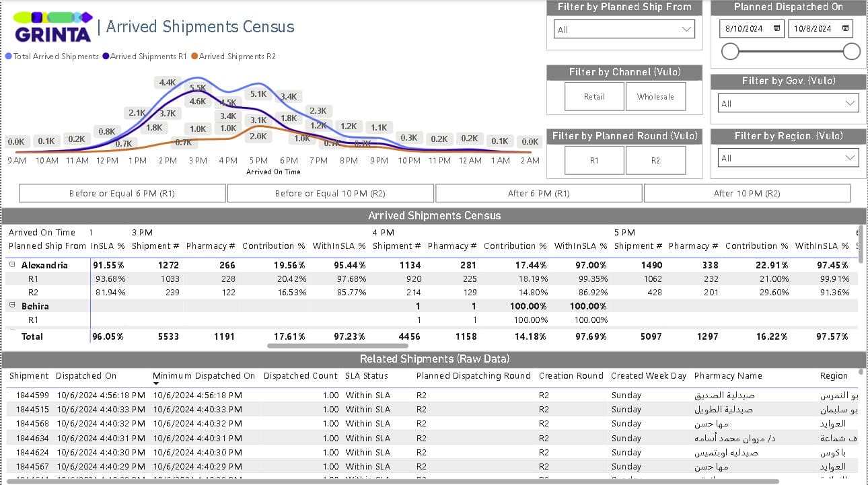Sort by the Pharmacy Name column header
Viewport: 868px width, 485px height.
[x=728, y=376]
